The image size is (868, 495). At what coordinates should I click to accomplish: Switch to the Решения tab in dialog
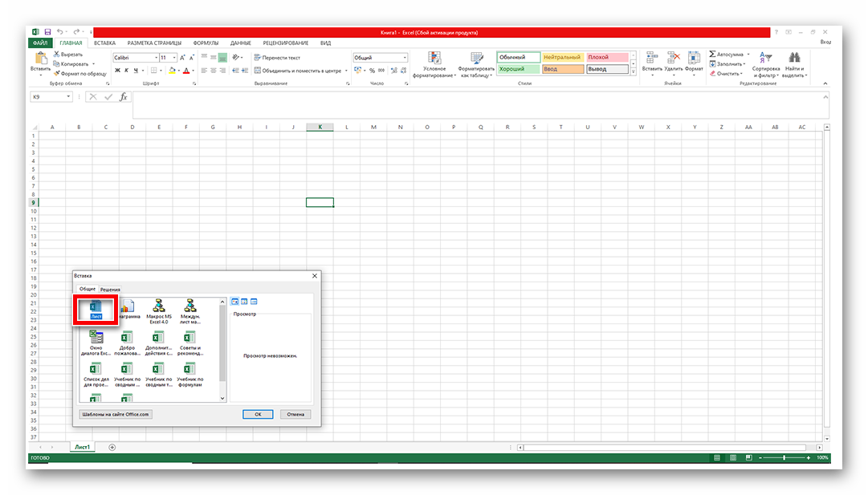coord(110,290)
